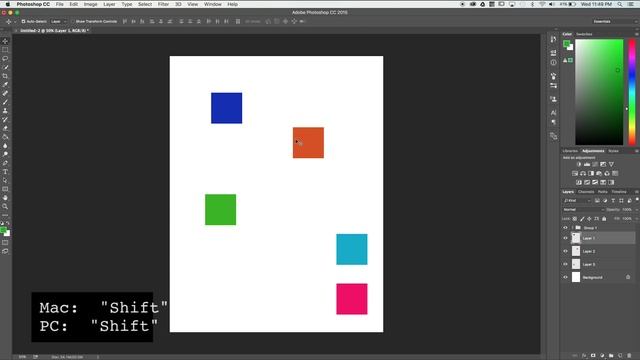Add a layer mask

coord(593,356)
